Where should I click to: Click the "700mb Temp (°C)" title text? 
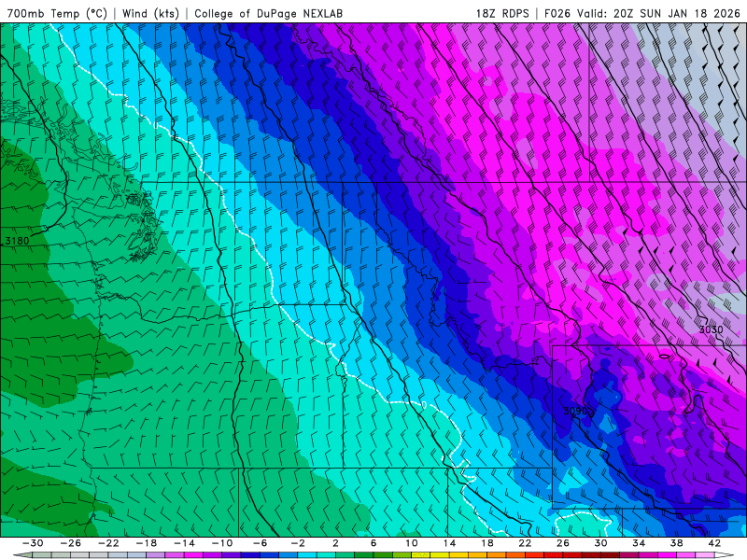point(57,13)
